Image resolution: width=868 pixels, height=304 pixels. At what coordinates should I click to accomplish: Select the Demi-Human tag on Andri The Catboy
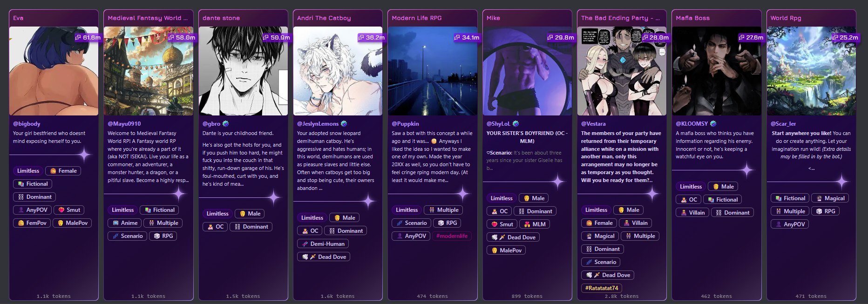(x=323, y=244)
